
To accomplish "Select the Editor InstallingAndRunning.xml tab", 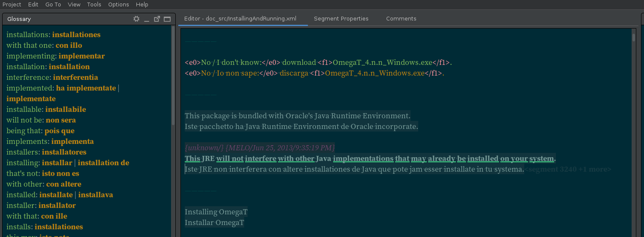I will [x=240, y=19].
